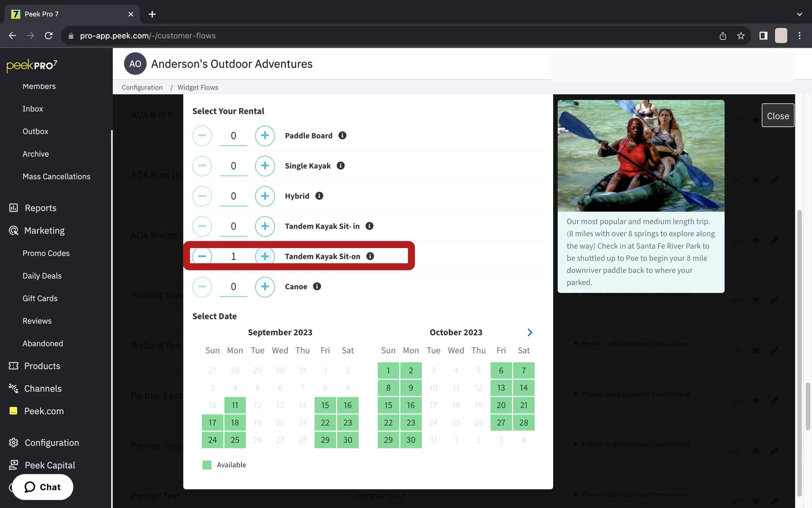
Task: Select October 13 on calendar
Action: pos(501,388)
